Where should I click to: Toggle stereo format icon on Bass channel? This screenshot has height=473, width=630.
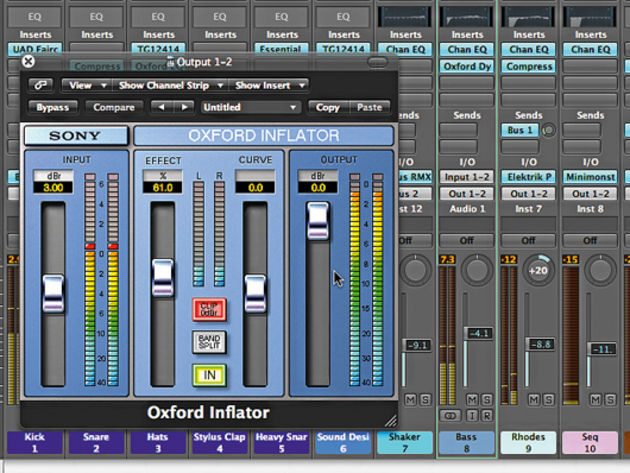450,416
